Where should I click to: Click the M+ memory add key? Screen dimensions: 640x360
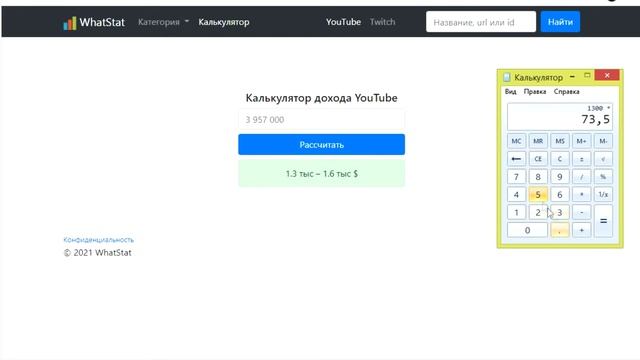point(581,141)
